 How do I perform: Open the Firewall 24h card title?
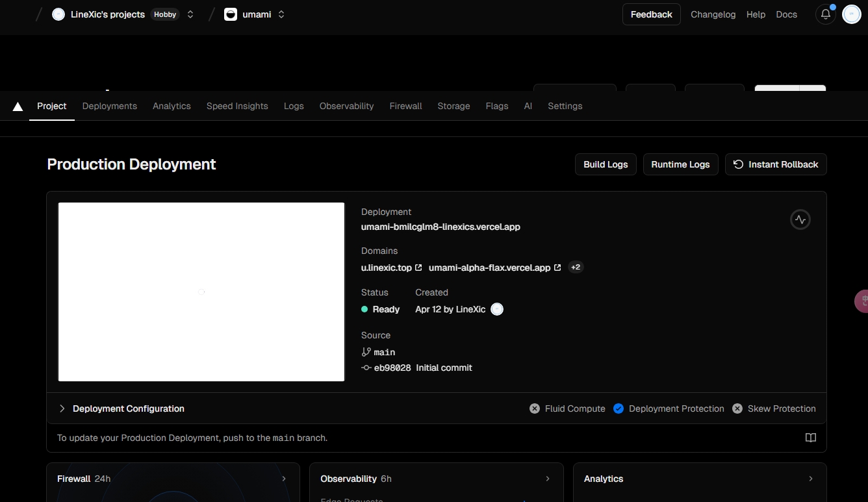[x=84, y=479]
